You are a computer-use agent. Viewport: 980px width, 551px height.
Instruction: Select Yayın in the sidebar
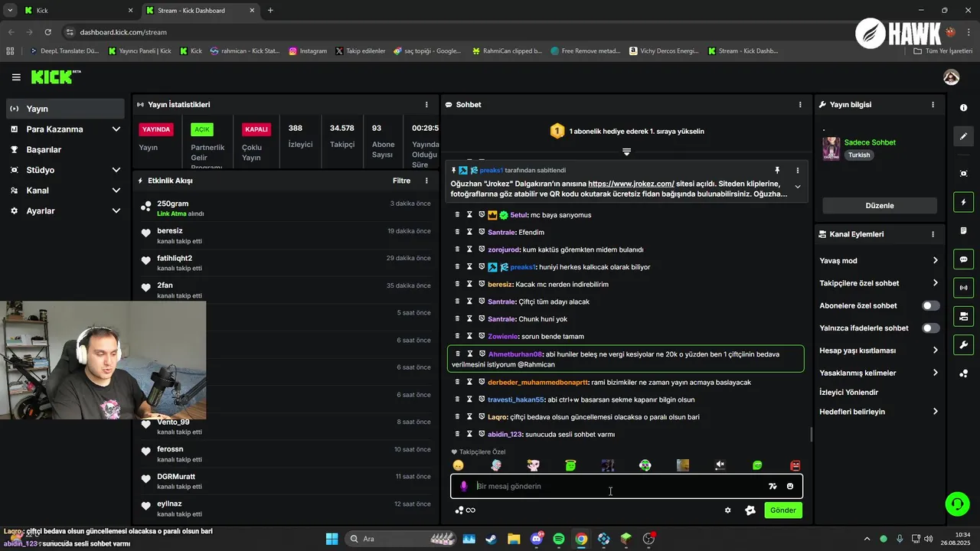coord(65,109)
